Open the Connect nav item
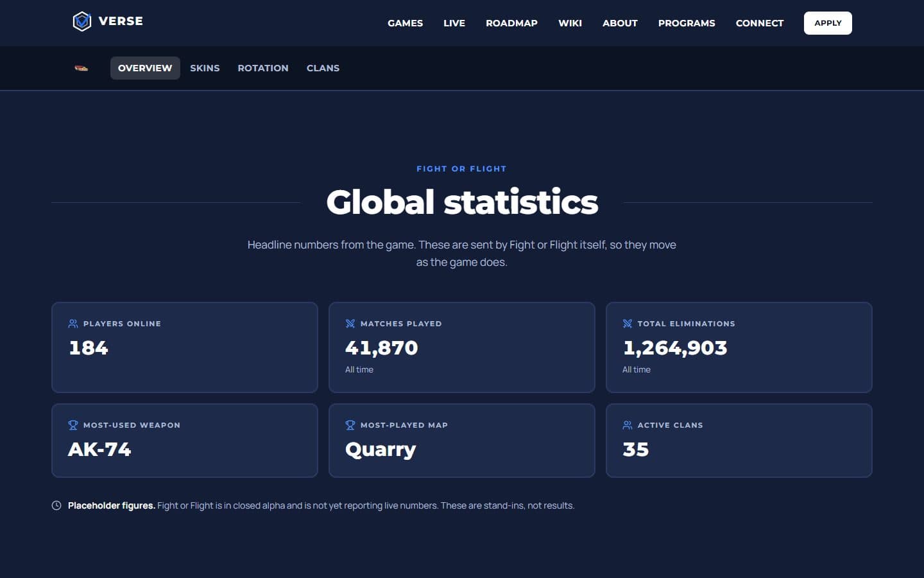The width and height of the screenshot is (924, 578). pyautogui.click(x=760, y=23)
